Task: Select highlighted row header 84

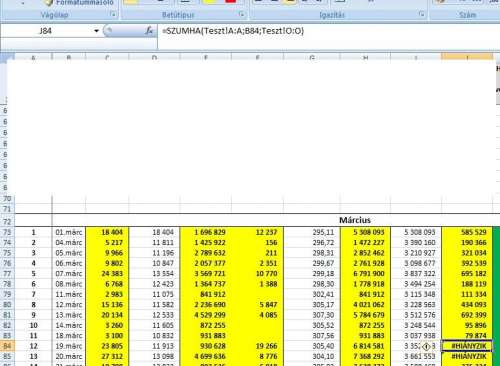Action: (x=7, y=346)
